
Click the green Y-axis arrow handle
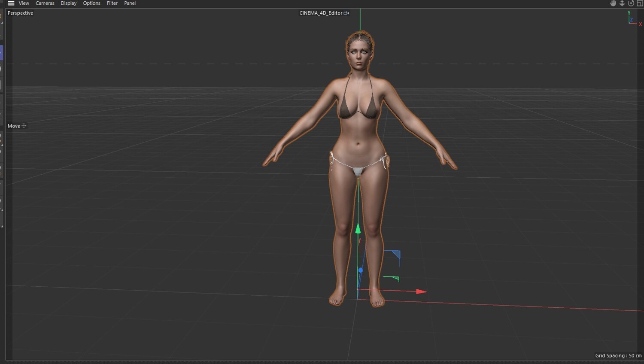pos(358,228)
